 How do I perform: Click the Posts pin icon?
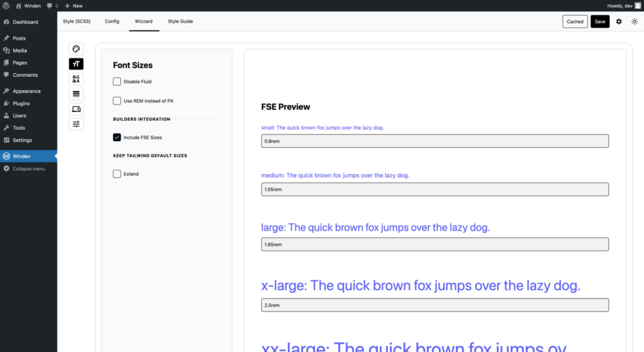[6, 38]
